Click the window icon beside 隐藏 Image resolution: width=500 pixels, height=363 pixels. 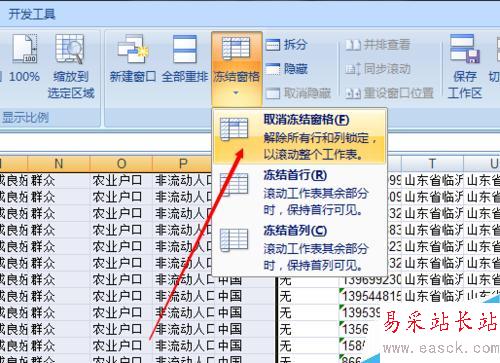click(x=273, y=69)
